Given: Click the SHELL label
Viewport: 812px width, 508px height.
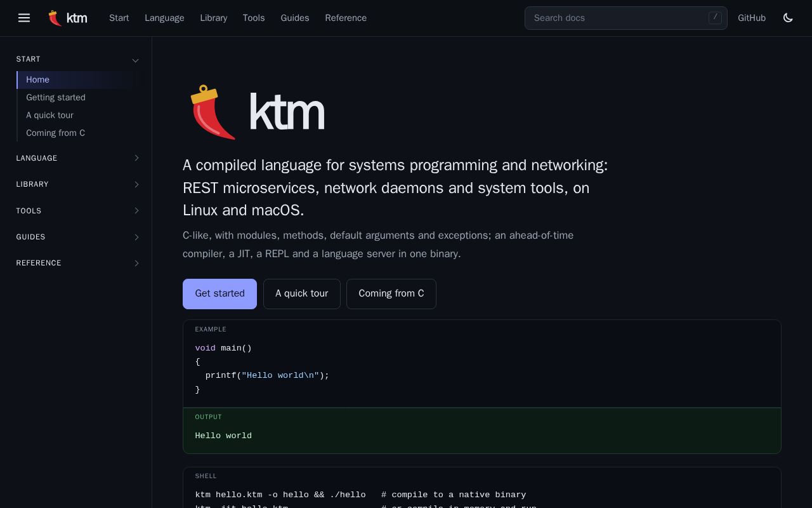Looking at the screenshot, I should coord(206,476).
